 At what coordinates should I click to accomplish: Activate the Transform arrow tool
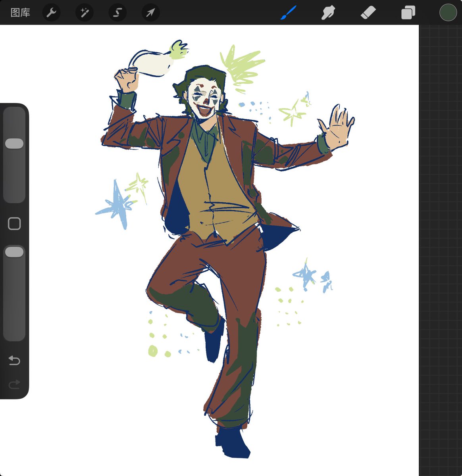click(x=150, y=13)
